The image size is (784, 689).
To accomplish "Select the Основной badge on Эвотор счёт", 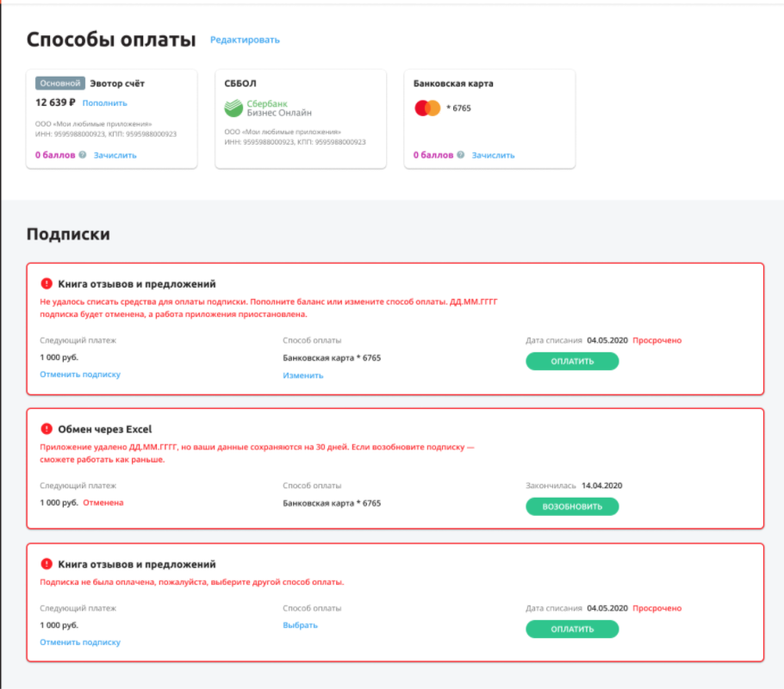I will [x=60, y=84].
